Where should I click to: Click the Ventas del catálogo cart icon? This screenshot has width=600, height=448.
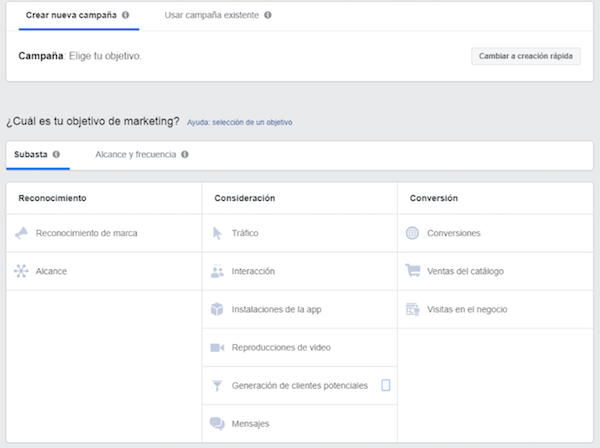[x=413, y=270]
